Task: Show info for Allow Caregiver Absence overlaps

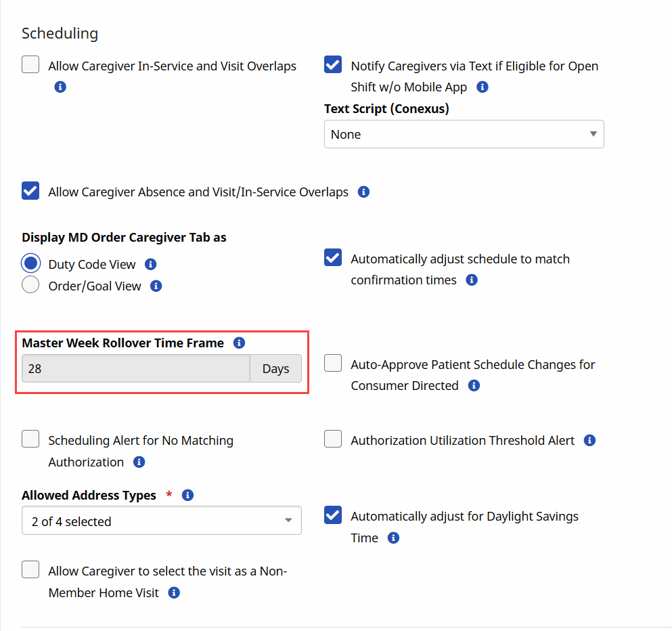Action: pyautogui.click(x=363, y=192)
